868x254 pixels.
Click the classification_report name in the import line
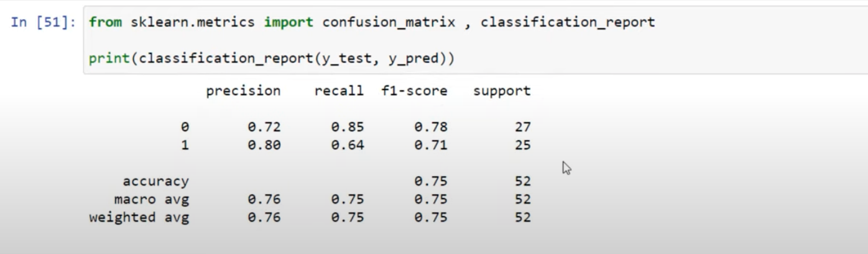coord(568,22)
